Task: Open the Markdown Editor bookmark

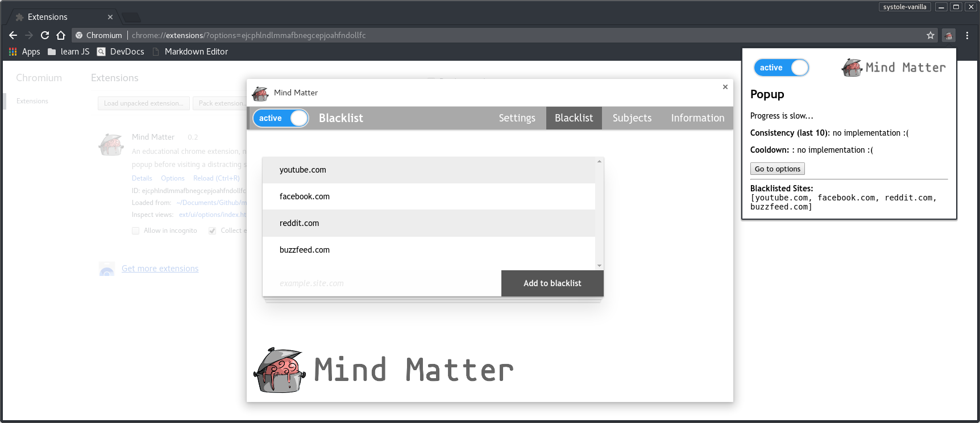Action: pos(190,52)
